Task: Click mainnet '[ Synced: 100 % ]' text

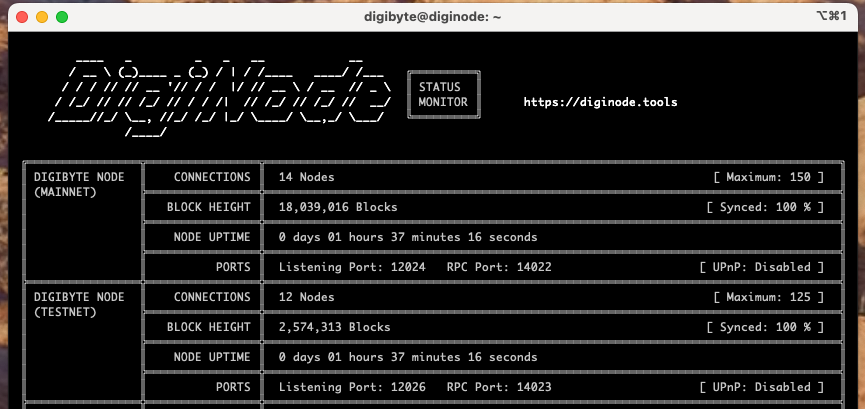Action: pos(765,207)
